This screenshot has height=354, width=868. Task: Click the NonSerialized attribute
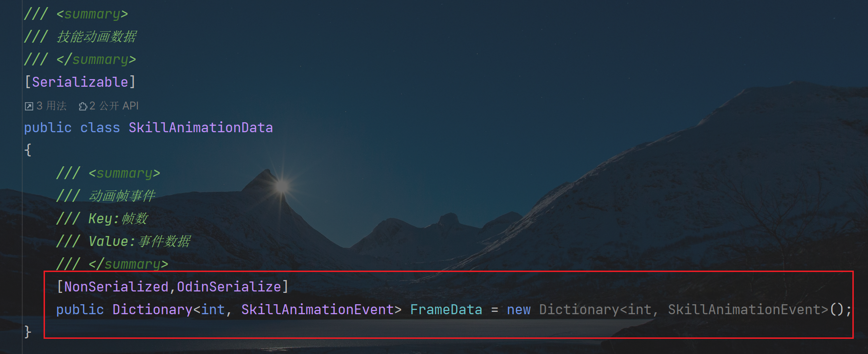pyautogui.click(x=116, y=287)
